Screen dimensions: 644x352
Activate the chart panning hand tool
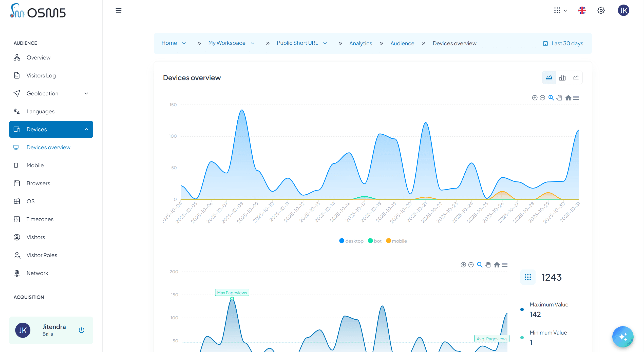pyautogui.click(x=560, y=98)
